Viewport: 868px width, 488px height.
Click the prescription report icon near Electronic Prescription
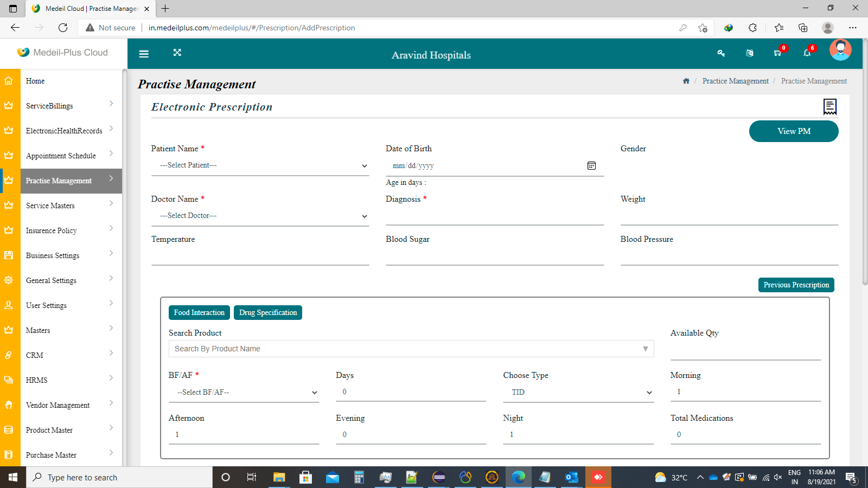(829, 107)
